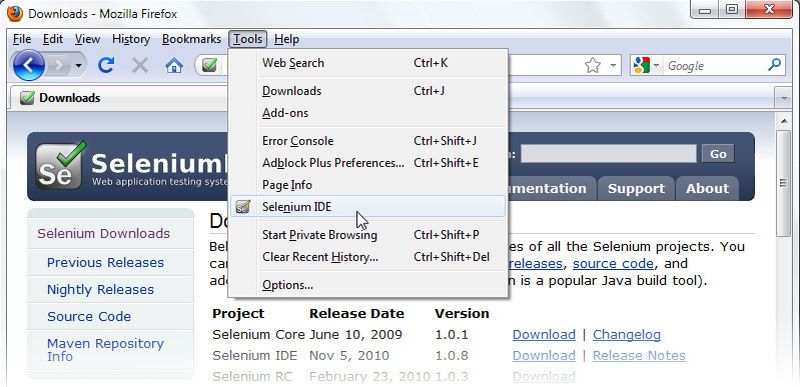Open the File menu
Screen dimensions: 800x387
coord(22,39)
